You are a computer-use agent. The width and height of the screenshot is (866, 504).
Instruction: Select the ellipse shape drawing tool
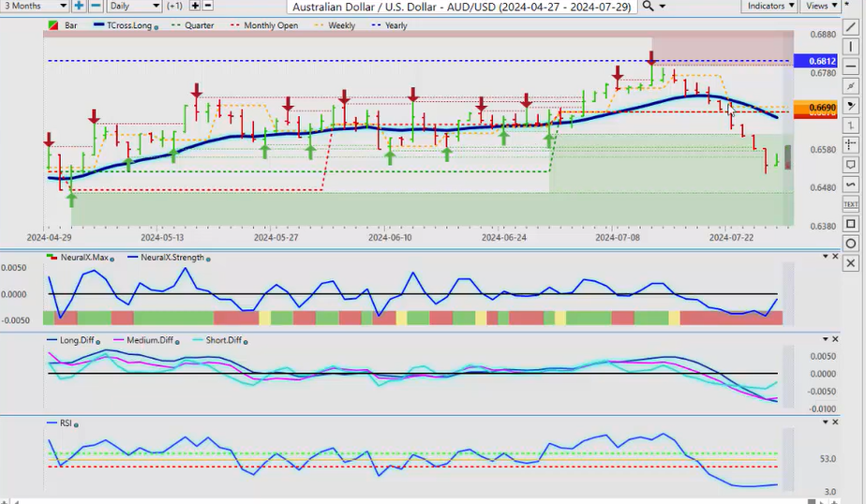(x=851, y=244)
